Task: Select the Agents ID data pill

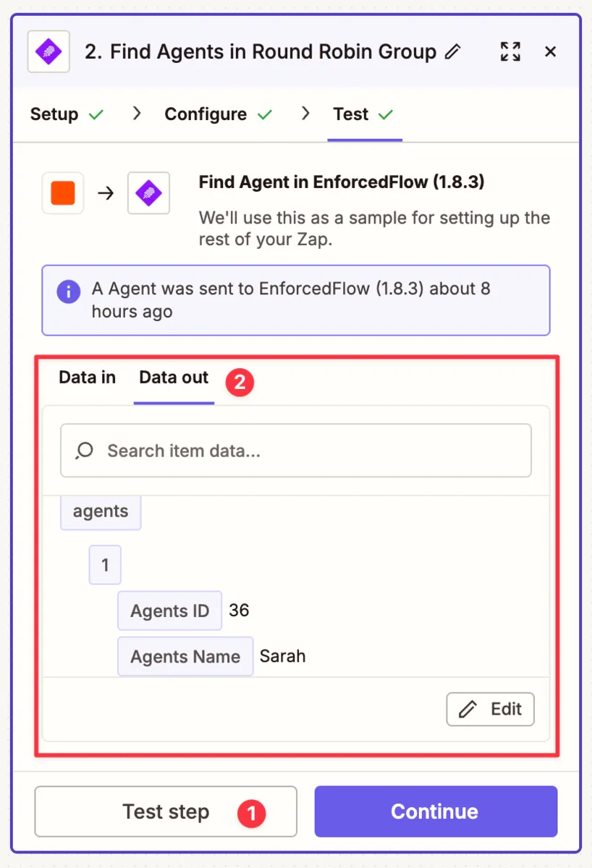Action: [169, 610]
